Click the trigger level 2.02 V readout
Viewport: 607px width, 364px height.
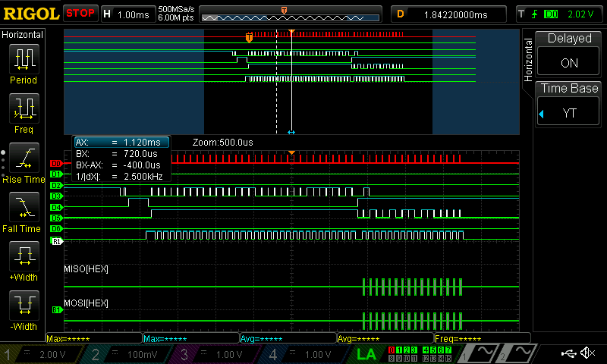coord(580,14)
